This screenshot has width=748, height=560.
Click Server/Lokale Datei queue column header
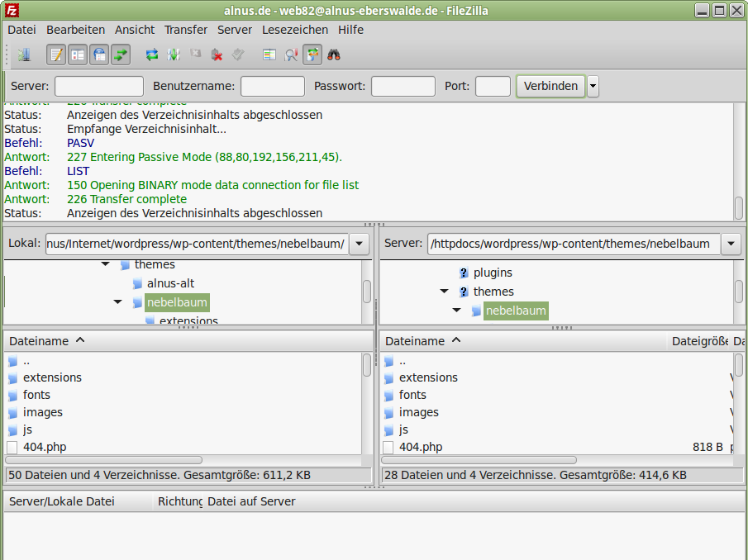coord(78,501)
